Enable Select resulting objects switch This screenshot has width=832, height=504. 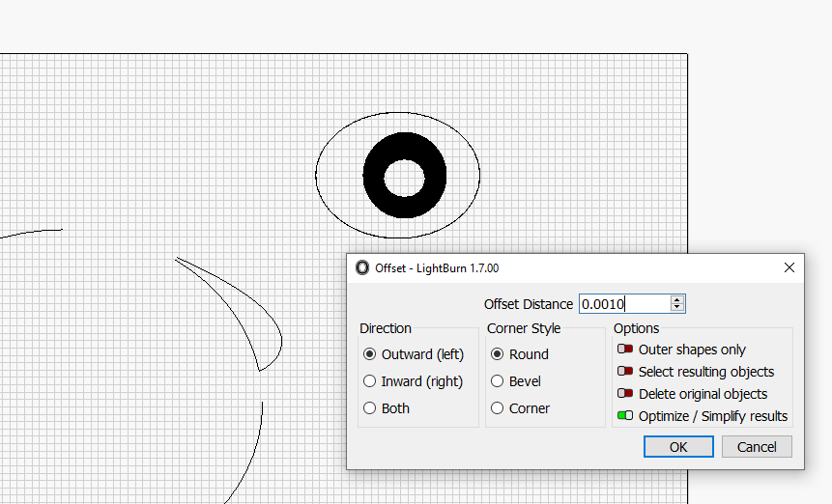click(625, 372)
